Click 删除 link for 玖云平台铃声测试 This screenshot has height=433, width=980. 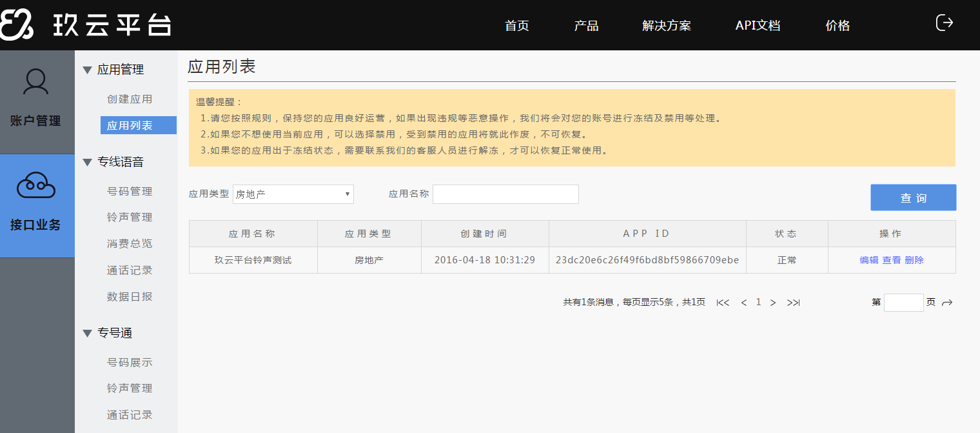pos(914,260)
